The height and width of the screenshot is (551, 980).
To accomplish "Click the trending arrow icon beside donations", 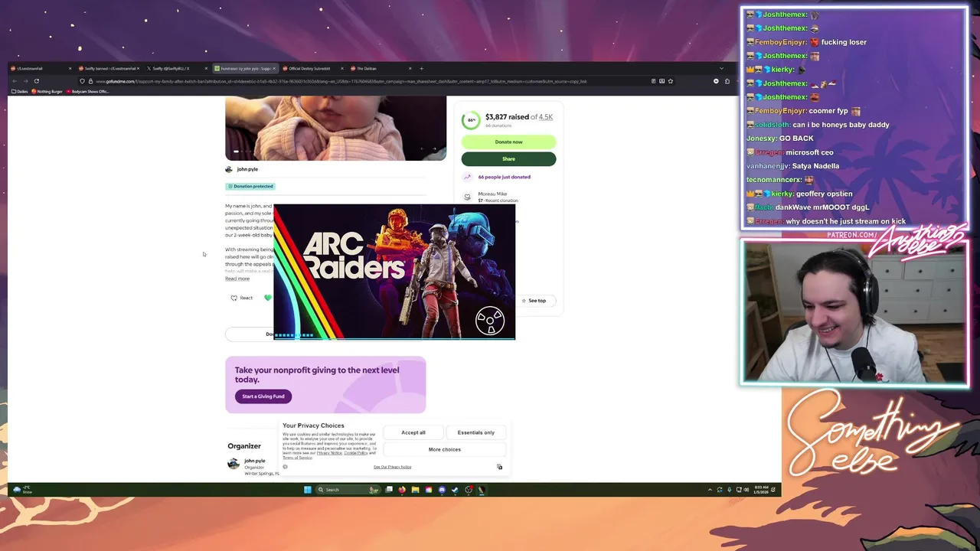I will (467, 177).
